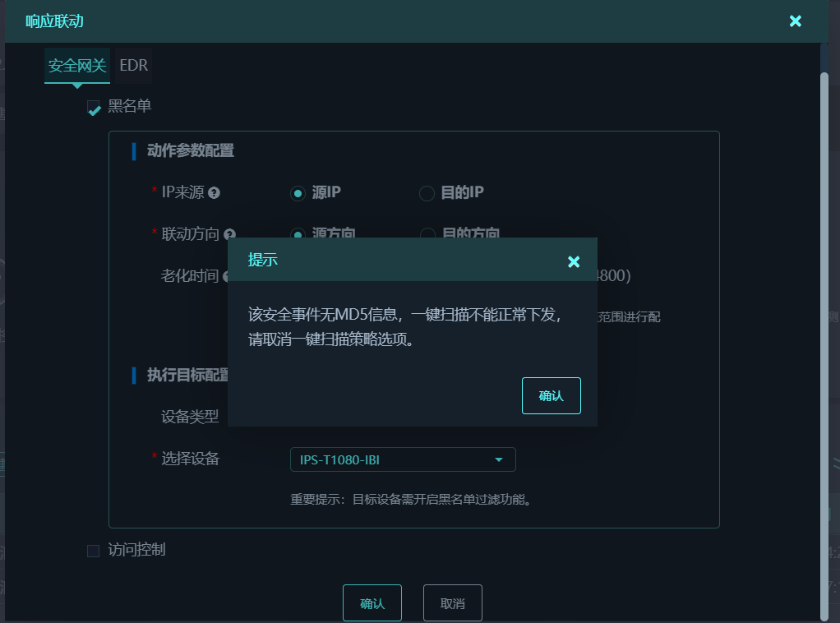Click the 提示 dialog message about MD5信息
The height and width of the screenshot is (623, 840).
pyautogui.click(x=405, y=326)
